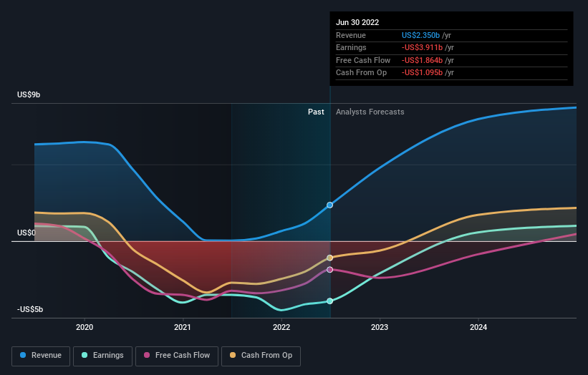
Task: Click the teal Earnings legend dot
Action: pos(85,356)
